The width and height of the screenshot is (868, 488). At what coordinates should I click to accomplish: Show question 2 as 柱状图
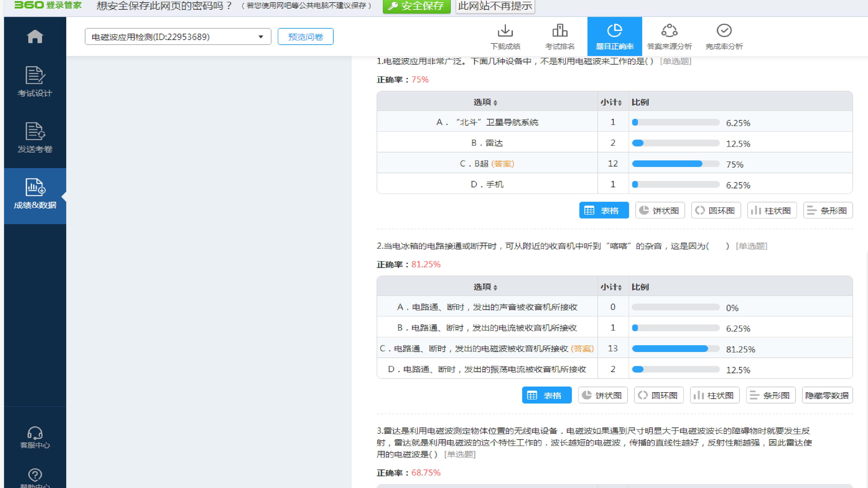coord(715,395)
